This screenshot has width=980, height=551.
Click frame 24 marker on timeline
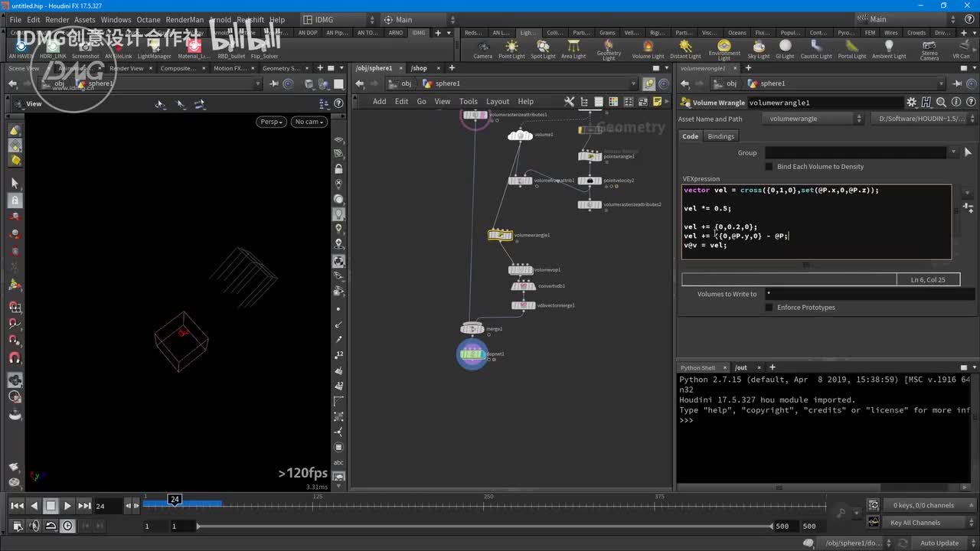coord(175,500)
